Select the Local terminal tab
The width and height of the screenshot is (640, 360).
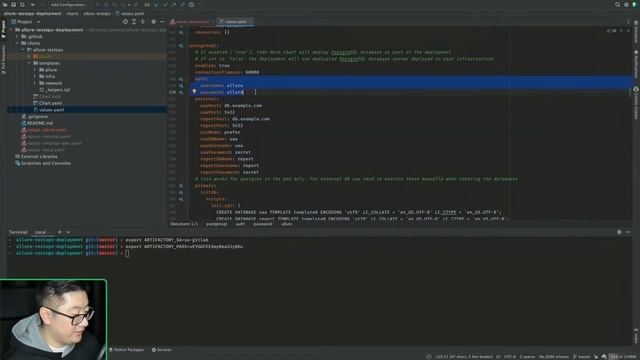[x=40, y=232]
